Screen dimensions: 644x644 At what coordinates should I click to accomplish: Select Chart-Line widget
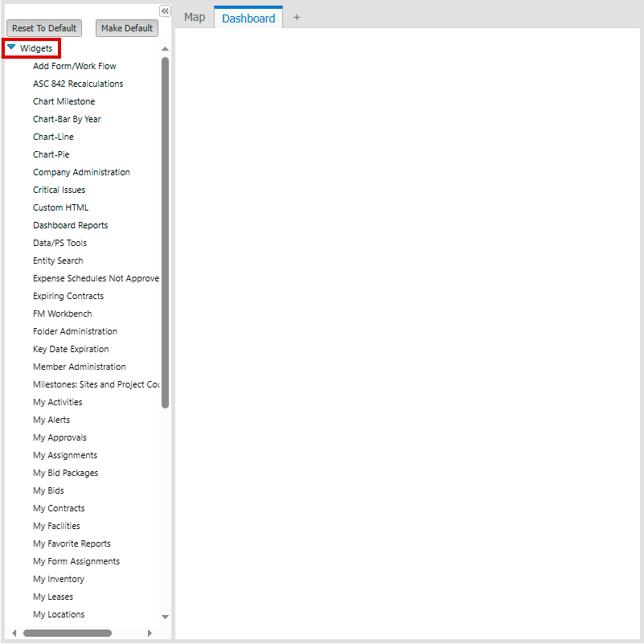tap(53, 137)
